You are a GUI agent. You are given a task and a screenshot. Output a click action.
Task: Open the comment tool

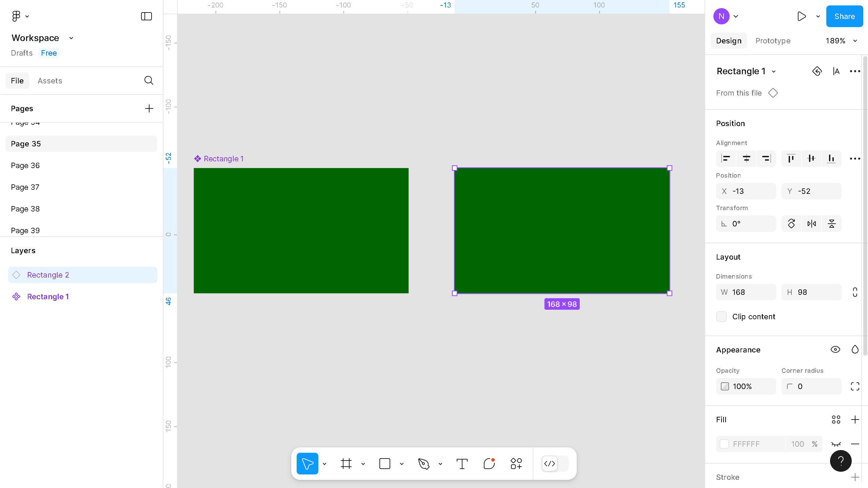[x=489, y=464]
